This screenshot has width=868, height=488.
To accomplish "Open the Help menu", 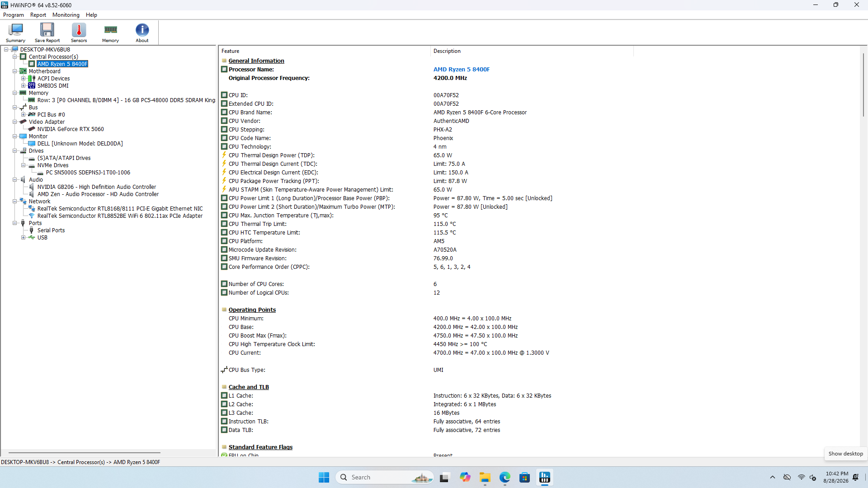I will tap(91, 15).
